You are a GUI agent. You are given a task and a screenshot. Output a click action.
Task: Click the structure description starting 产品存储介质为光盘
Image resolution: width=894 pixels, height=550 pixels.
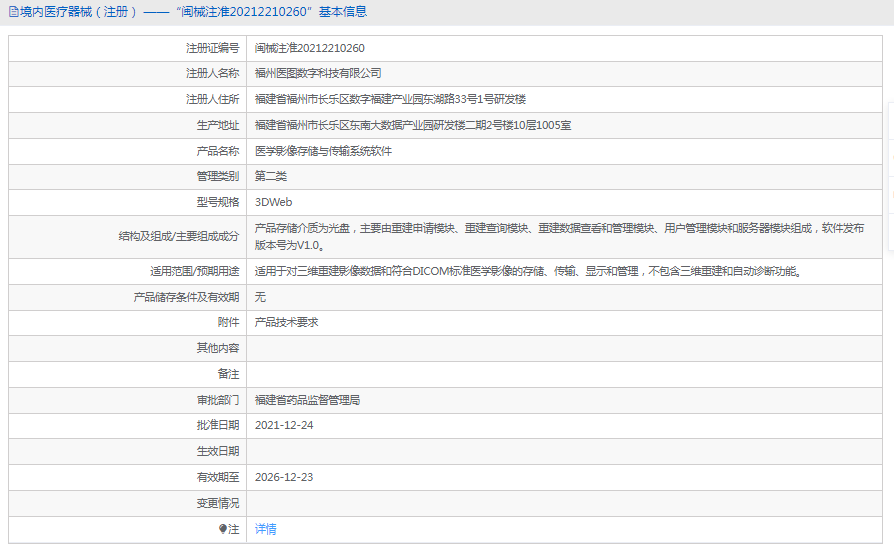[559, 237]
